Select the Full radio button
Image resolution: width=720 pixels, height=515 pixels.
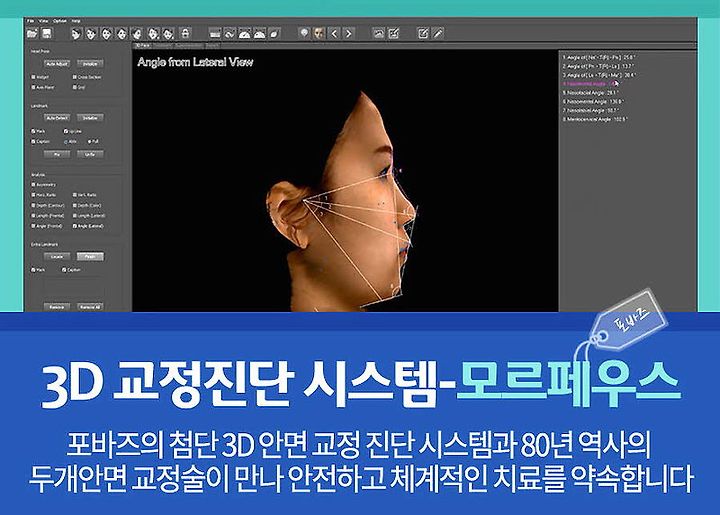(x=90, y=141)
